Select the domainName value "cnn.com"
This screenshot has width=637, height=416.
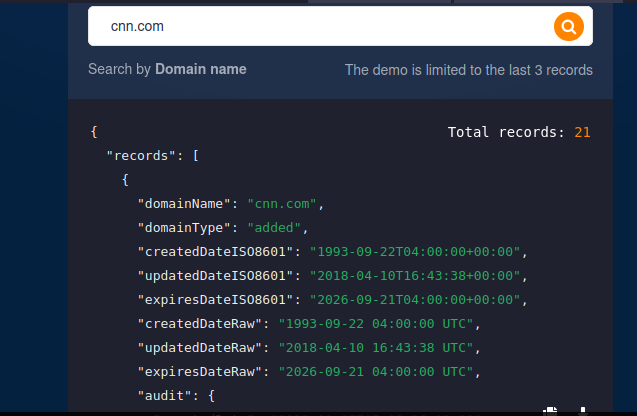point(282,204)
